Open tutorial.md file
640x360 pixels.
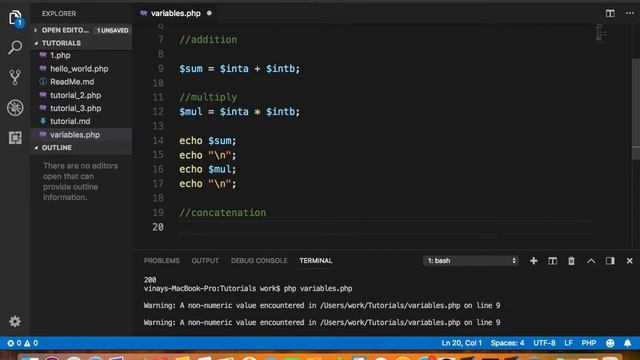coord(70,121)
